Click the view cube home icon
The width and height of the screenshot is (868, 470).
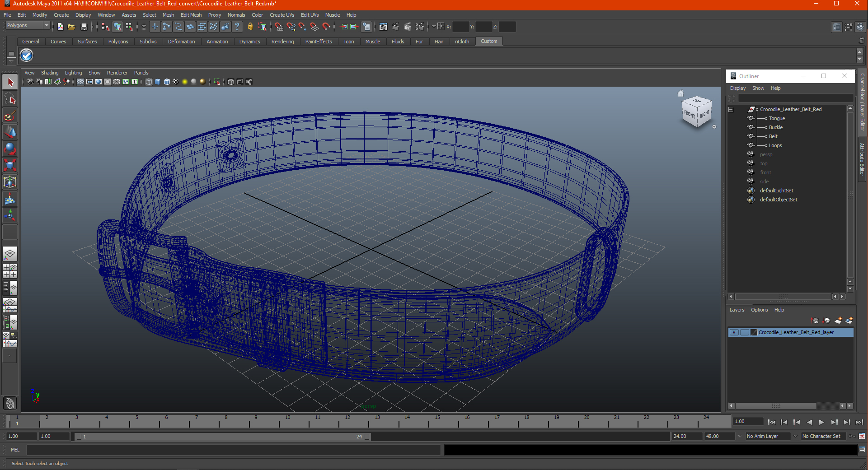click(x=681, y=93)
